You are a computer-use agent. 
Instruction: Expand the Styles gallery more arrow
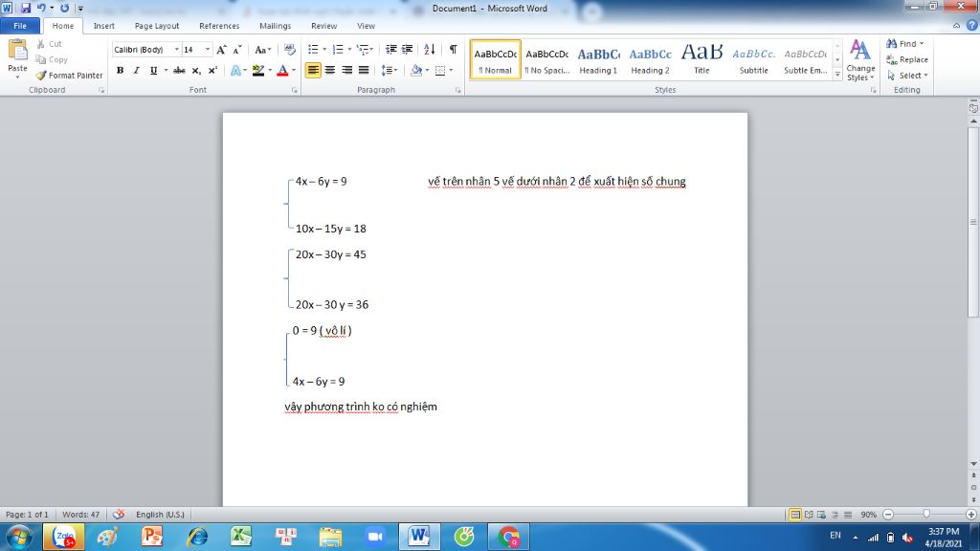tap(837, 74)
